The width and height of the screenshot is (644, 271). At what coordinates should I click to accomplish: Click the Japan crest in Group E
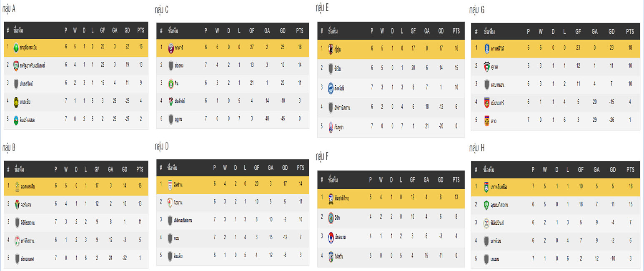(331, 49)
